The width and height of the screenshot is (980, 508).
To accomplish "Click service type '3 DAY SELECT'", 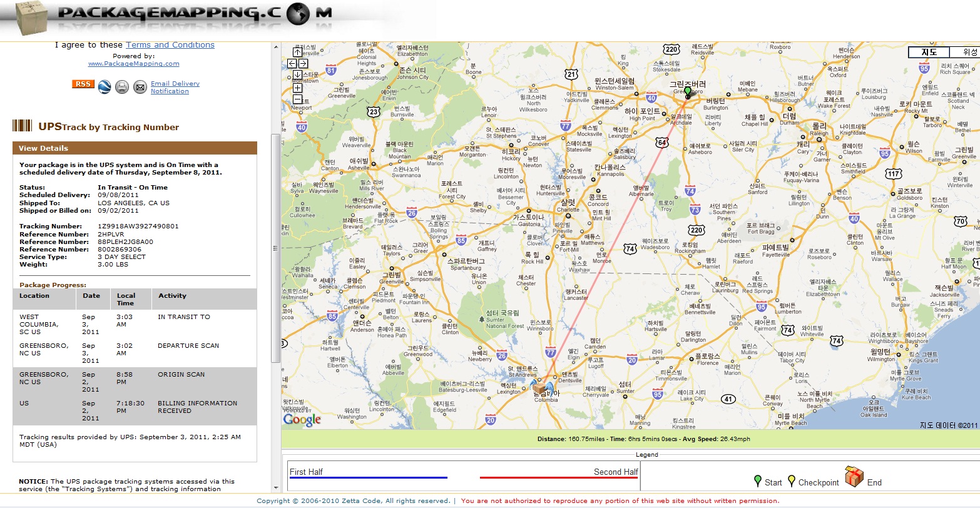I will (121, 257).
